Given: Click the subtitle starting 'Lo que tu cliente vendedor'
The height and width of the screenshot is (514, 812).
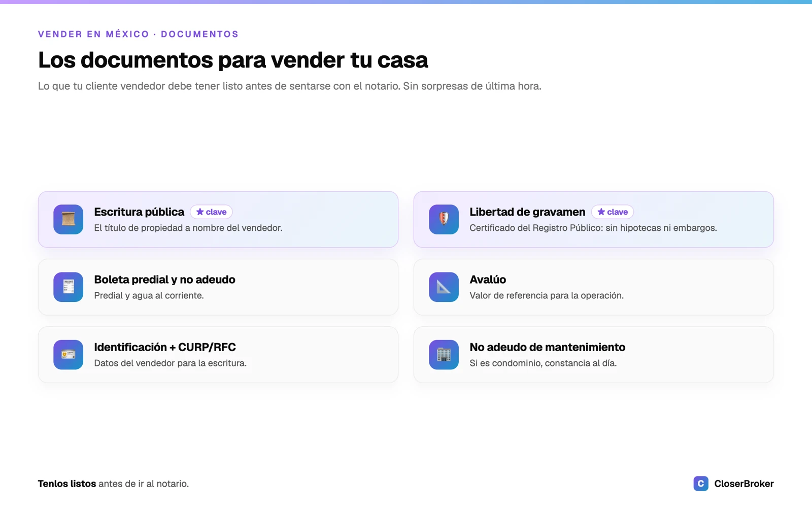Looking at the screenshot, I should pos(290,86).
